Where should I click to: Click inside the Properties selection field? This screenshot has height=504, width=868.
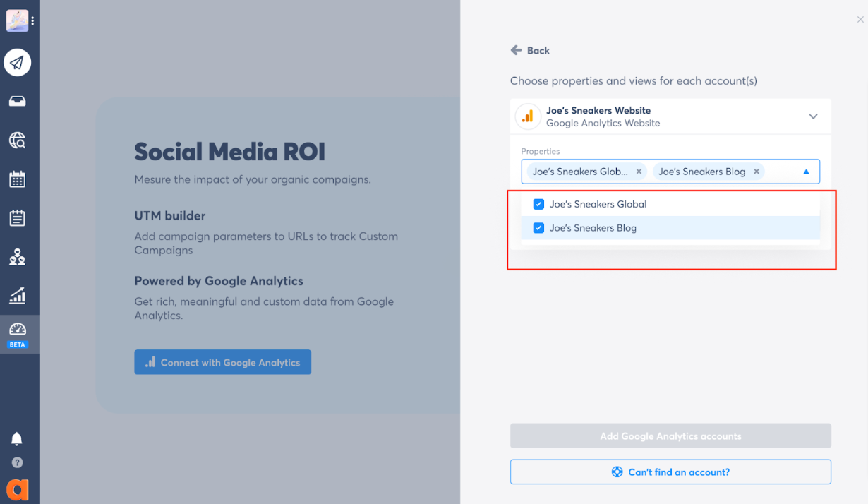[670, 172]
